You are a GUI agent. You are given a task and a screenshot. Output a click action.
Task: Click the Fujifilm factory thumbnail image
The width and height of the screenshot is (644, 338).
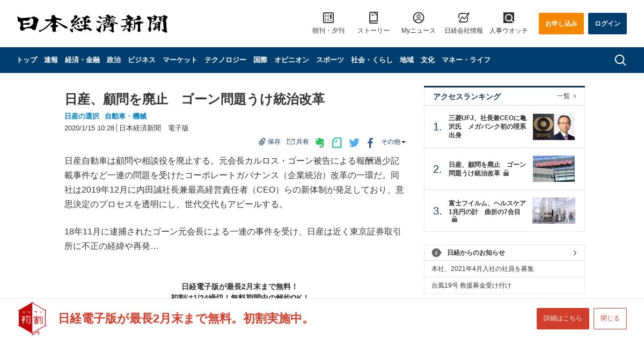click(x=554, y=210)
